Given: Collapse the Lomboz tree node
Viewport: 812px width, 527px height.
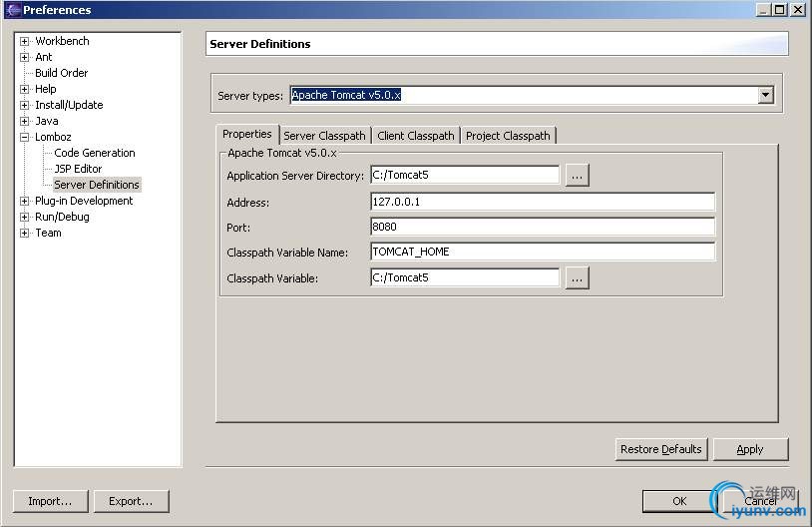Looking at the screenshot, I should (24, 138).
